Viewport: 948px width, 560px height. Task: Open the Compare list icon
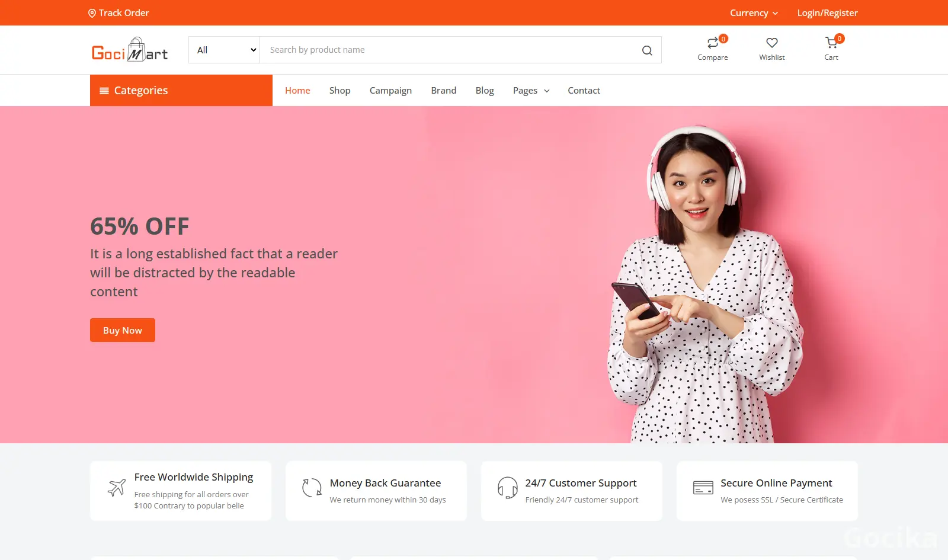tap(712, 43)
